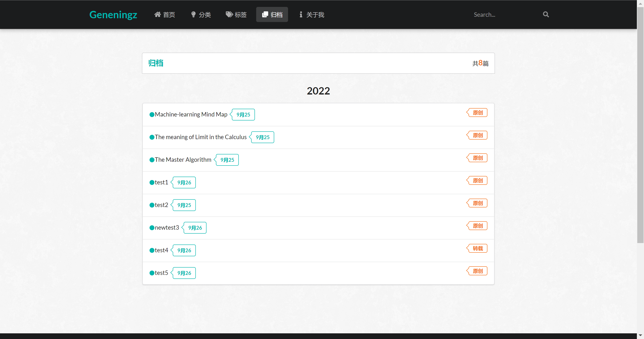
Task: Click the teal dot before Machine-learning Mind Map
Action: [x=152, y=114]
